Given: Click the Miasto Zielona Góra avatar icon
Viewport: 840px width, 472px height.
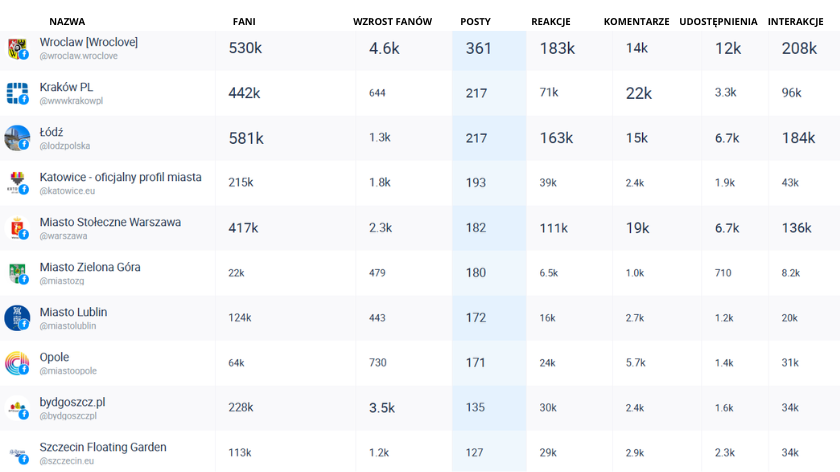Looking at the screenshot, I should click(17, 273).
